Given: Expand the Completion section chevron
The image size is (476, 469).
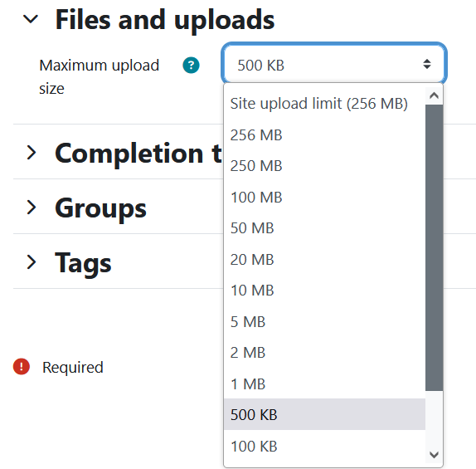Looking at the screenshot, I should [32, 153].
